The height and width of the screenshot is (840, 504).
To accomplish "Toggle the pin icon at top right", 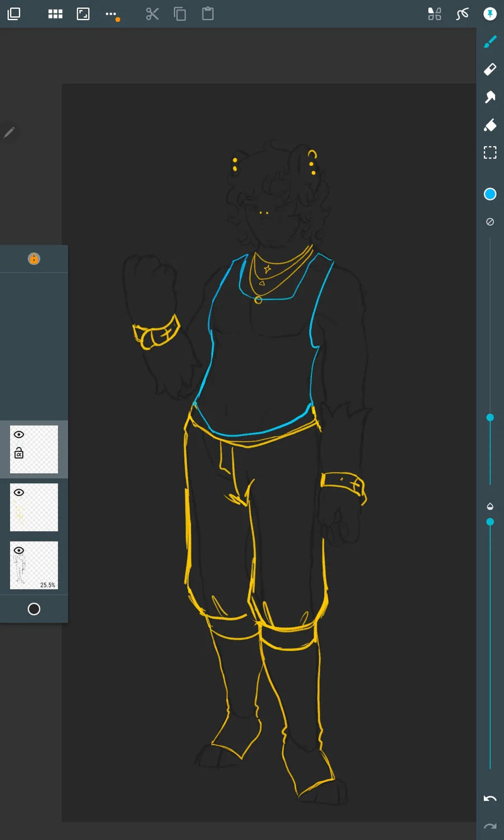I will pos(490,14).
